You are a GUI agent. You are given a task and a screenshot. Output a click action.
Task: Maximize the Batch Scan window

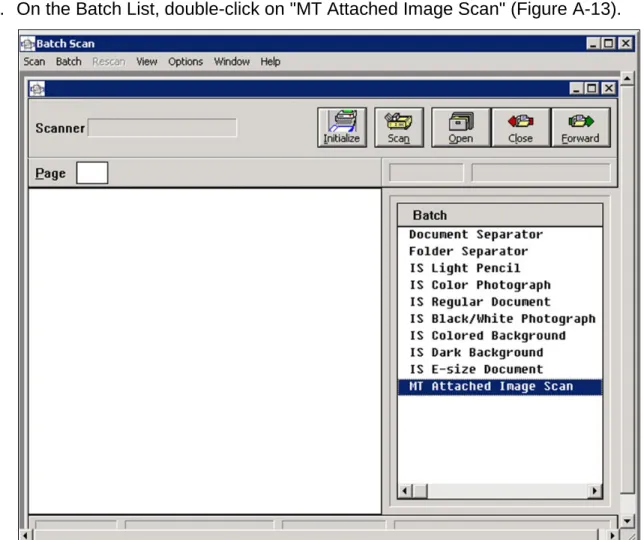tap(608, 44)
